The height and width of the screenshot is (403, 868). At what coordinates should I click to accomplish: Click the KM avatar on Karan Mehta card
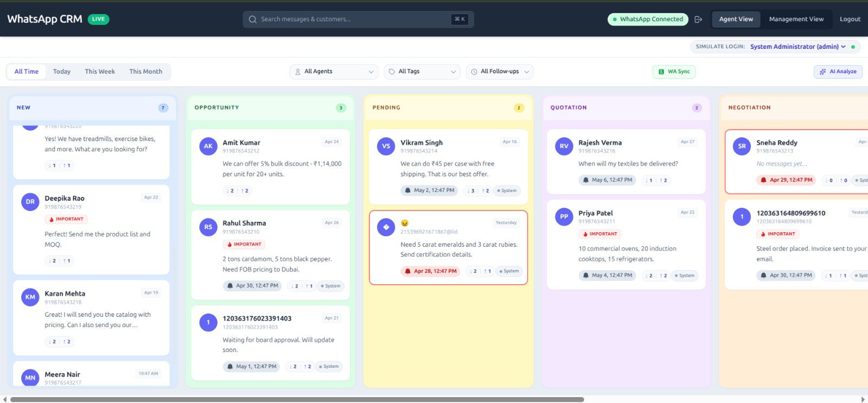(30, 297)
